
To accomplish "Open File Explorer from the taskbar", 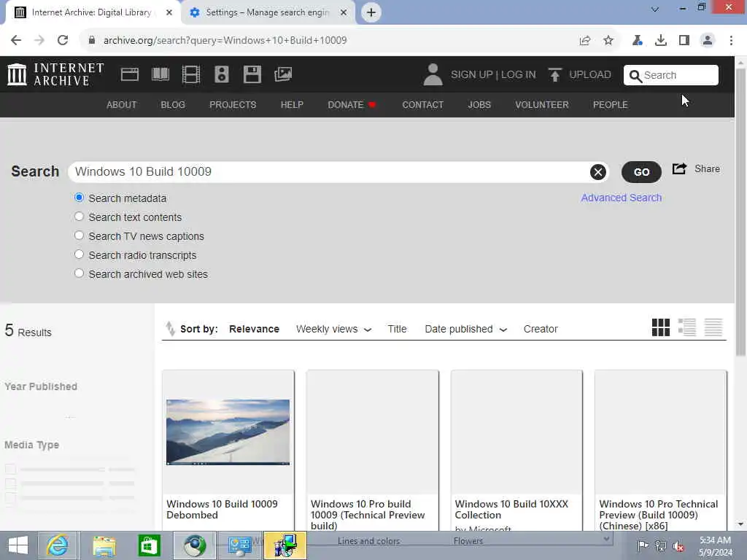I will [104, 545].
